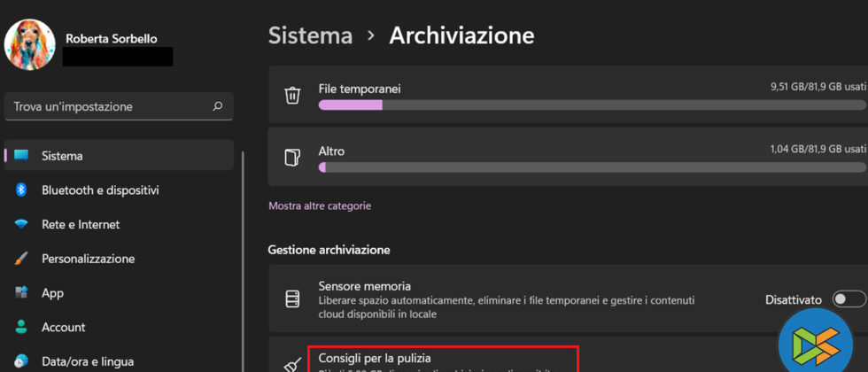Image resolution: width=868 pixels, height=372 pixels.
Task: Enable the Sensore memoria toggle
Action: pos(849,299)
